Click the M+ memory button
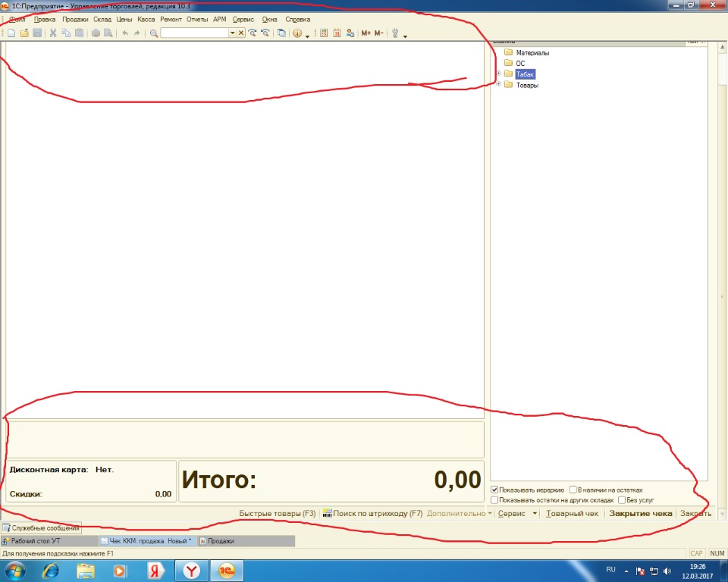The image size is (728, 582). 366,33
